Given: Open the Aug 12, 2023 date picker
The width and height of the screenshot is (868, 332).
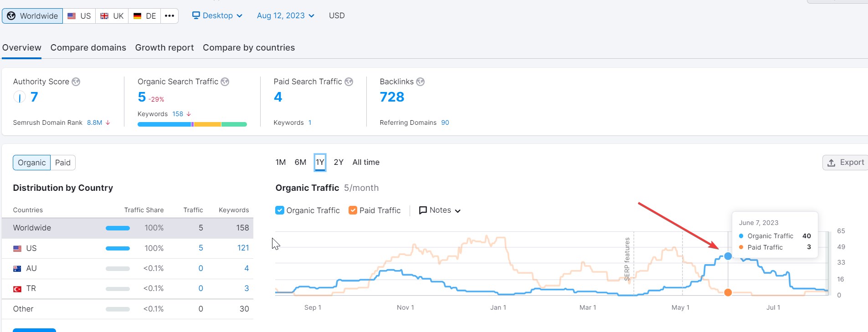Looking at the screenshot, I should [286, 15].
